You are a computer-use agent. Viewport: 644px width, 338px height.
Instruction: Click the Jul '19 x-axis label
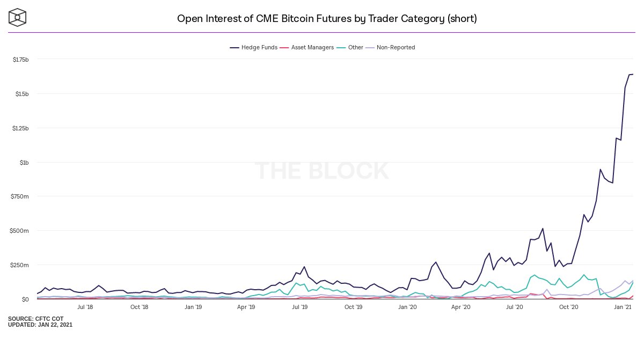[300, 307]
